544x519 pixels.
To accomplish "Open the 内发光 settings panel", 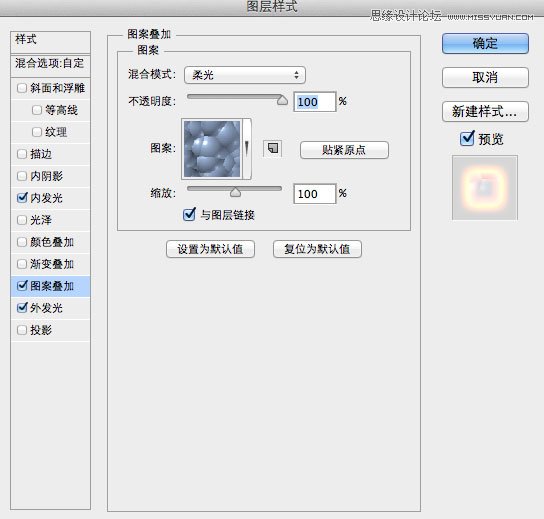I will coord(46,198).
